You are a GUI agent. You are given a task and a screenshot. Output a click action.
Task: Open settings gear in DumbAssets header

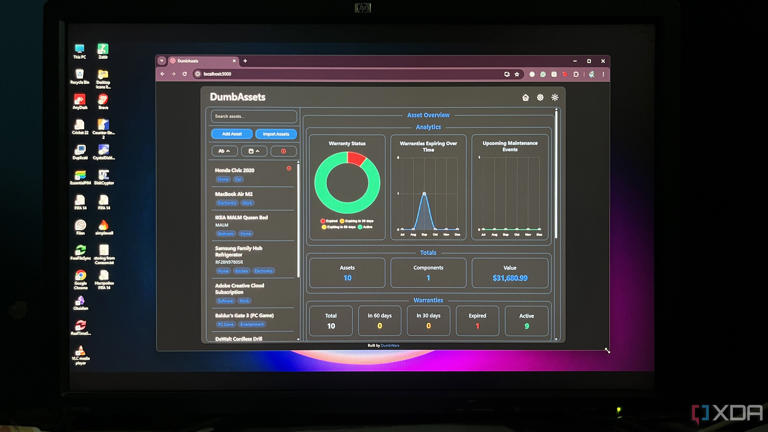coord(540,98)
